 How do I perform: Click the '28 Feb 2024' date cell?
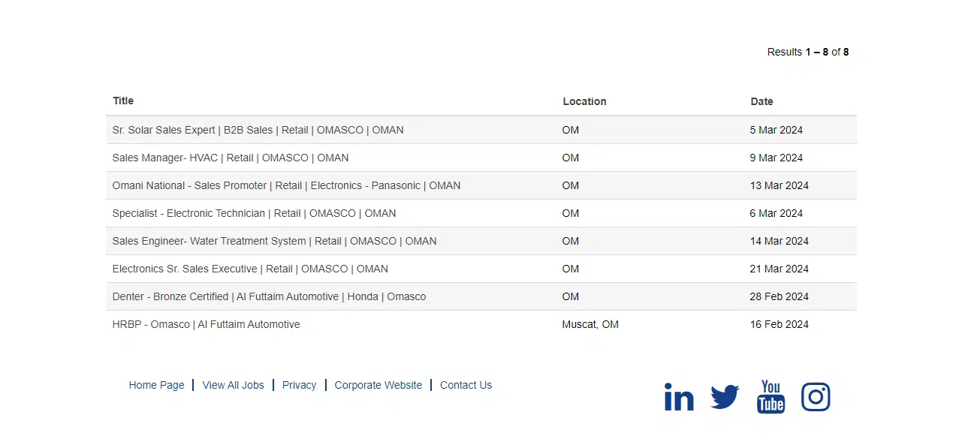[779, 296]
